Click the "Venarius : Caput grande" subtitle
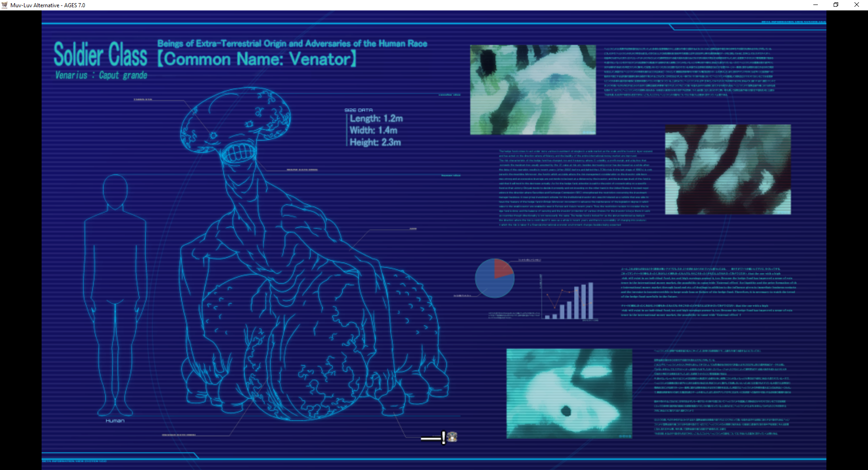Screen dimensions: 868x470 [x=101, y=75]
